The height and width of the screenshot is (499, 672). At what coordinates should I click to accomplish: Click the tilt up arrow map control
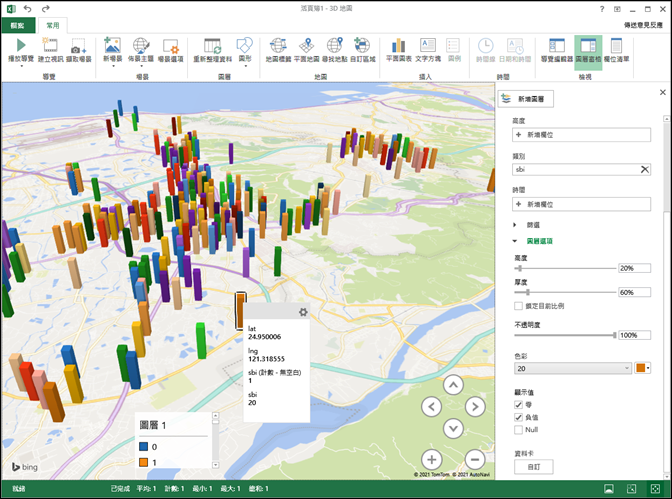pyautogui.click(x=453, y=385)
